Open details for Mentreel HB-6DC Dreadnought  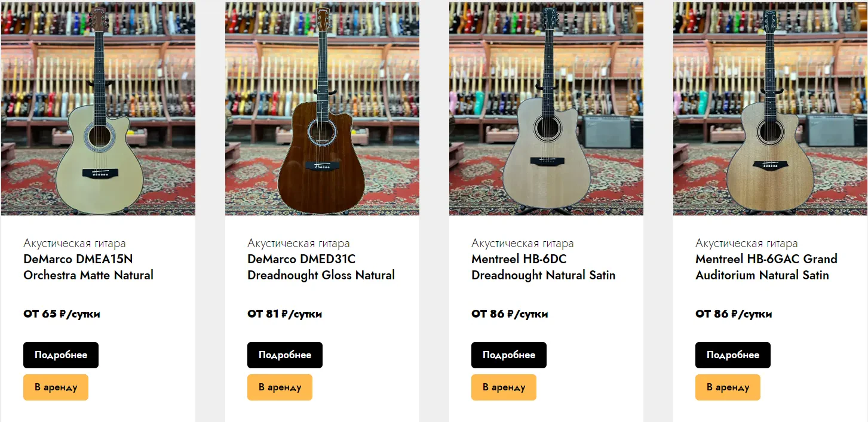coord(509,355)
